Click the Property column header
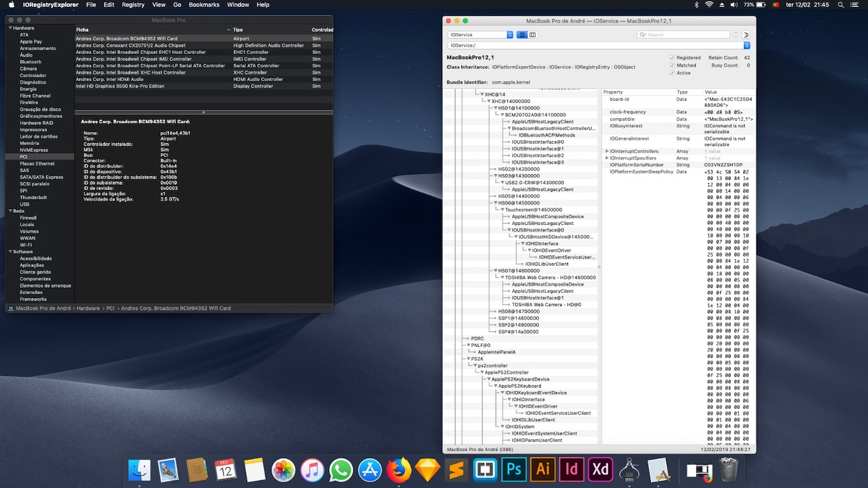The height and width of the screenshot is (488, 868). 637,92
